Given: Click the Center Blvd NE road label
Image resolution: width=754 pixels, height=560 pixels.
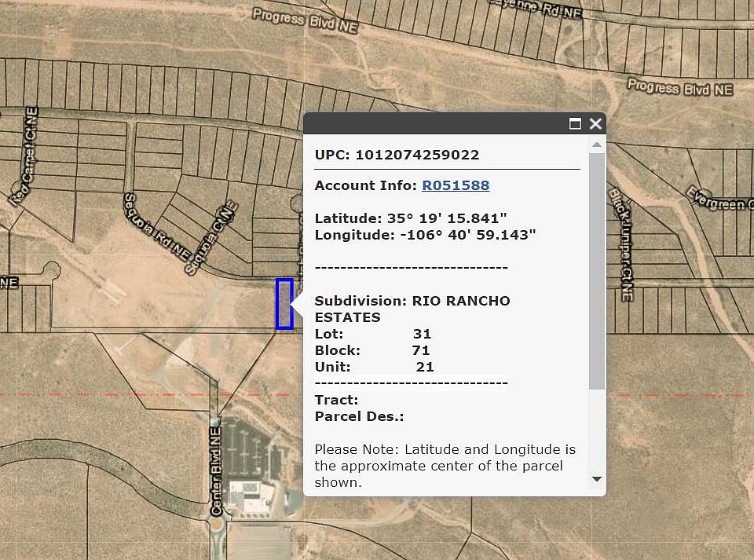Looking at the screenshot, I should click(218, 467).
